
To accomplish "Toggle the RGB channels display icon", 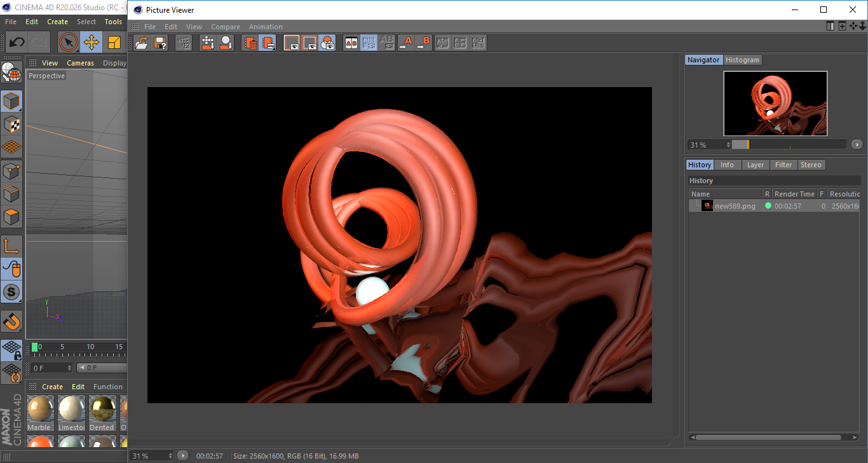I will 327,43.
